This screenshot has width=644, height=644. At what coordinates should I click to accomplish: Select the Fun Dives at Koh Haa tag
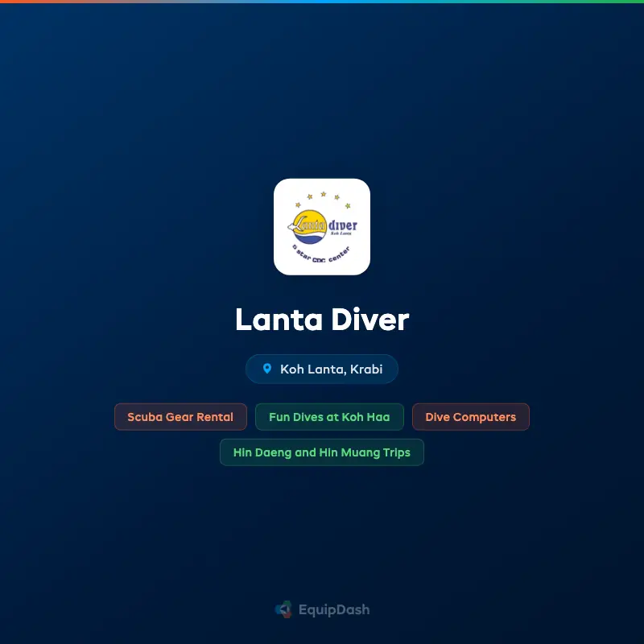pyautogui.click(x=329, y=417)
